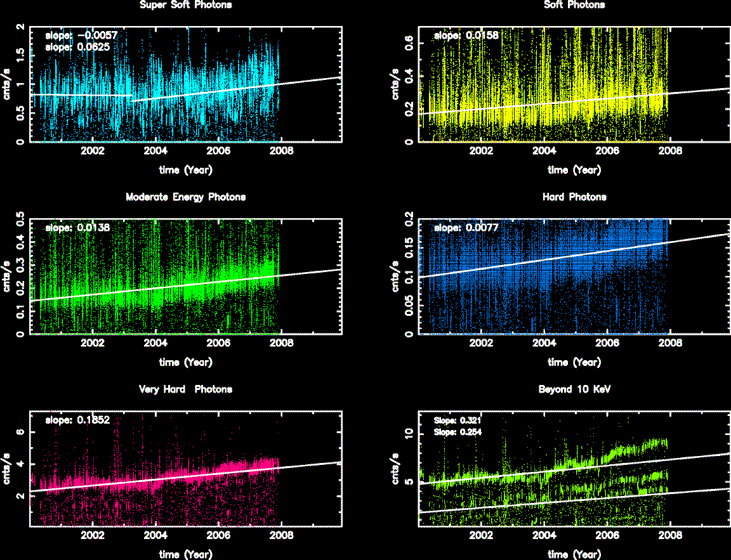The width and height of the screenshot is (731, 560).
Task: Click the slope 0.0158 label in Soft Photons
Action: point(466,36)
